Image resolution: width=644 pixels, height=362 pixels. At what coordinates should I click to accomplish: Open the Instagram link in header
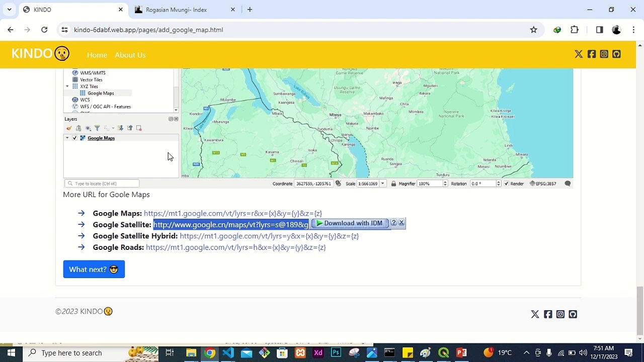pos(604,54)
